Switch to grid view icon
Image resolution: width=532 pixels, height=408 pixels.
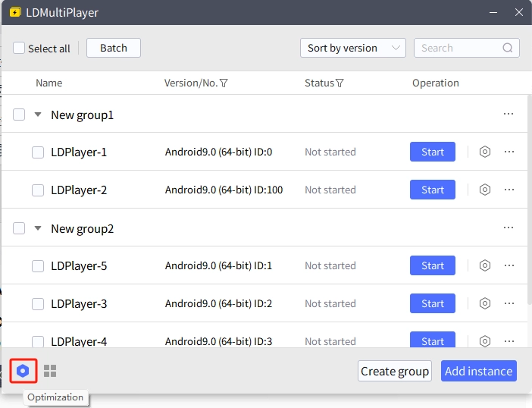pyautogui.click(x=50, y=371)
